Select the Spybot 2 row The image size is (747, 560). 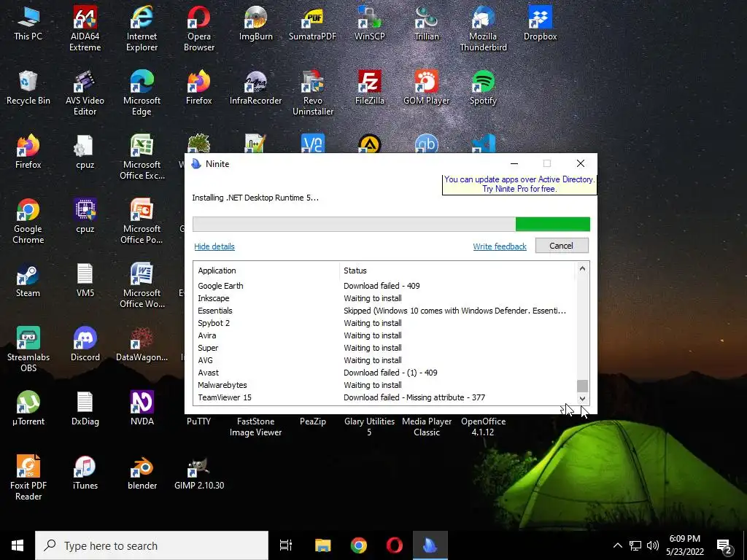[x=385, y=323]
